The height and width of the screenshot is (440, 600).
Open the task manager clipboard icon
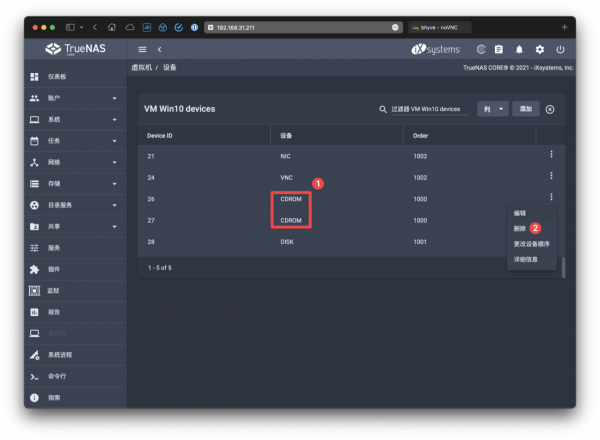(499, 49)
